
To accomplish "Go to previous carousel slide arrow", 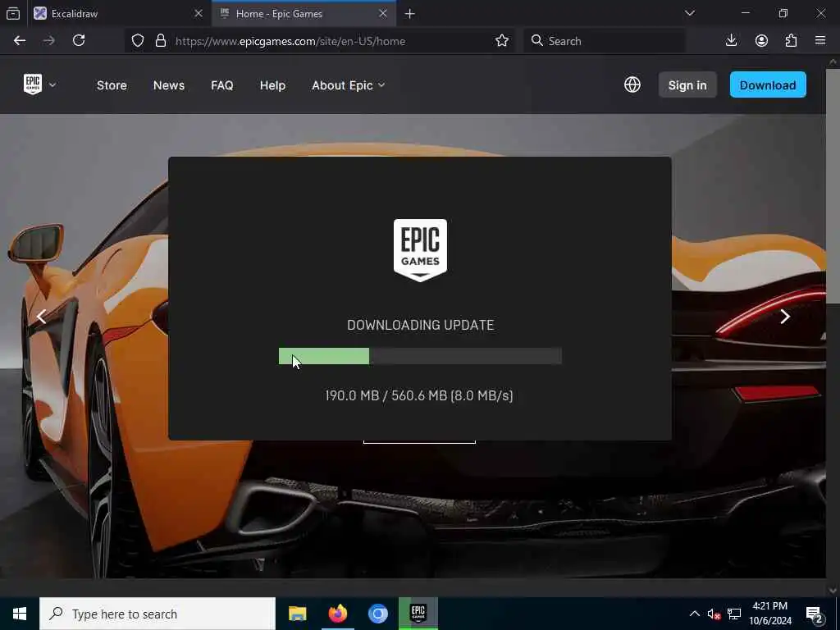I will click(x=41, y=317).
